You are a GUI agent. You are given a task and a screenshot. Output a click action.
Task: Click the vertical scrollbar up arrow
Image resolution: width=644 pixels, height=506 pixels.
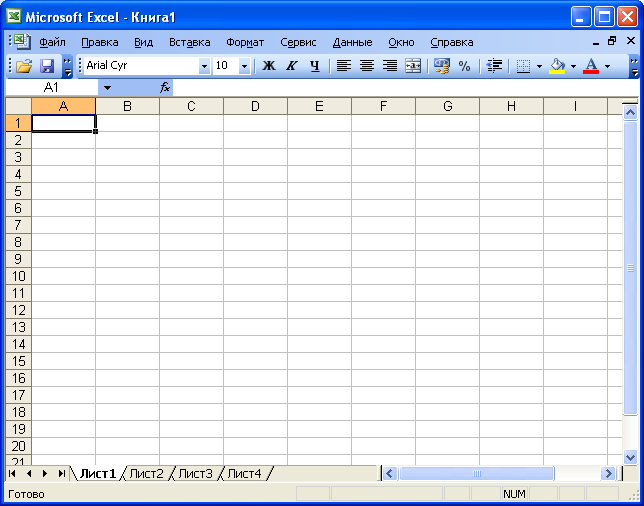(630, 112)
